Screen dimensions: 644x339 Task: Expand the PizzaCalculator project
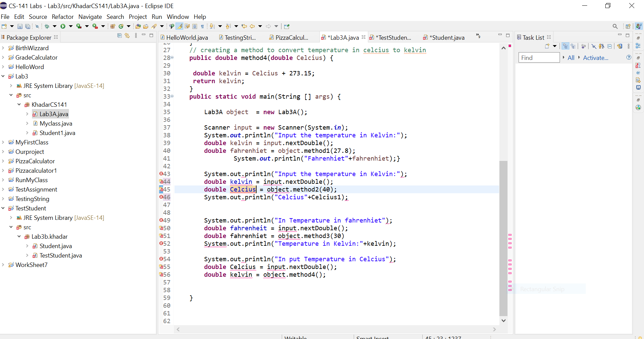[x=3, y=161]
